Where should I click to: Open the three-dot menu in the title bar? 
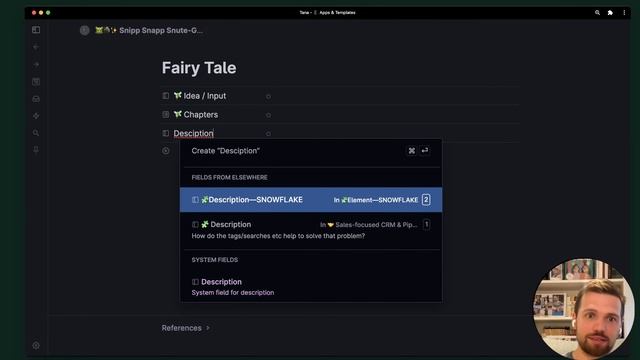[624, 13]
